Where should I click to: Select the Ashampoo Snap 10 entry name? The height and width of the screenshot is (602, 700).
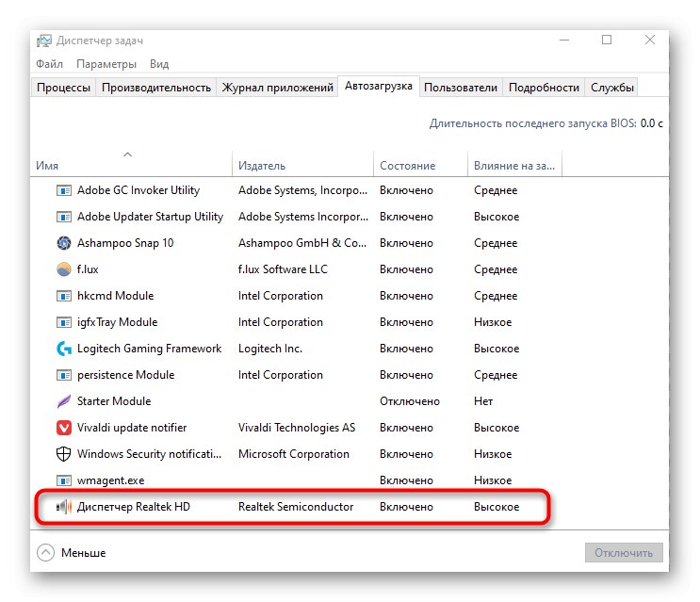[125, 243]
